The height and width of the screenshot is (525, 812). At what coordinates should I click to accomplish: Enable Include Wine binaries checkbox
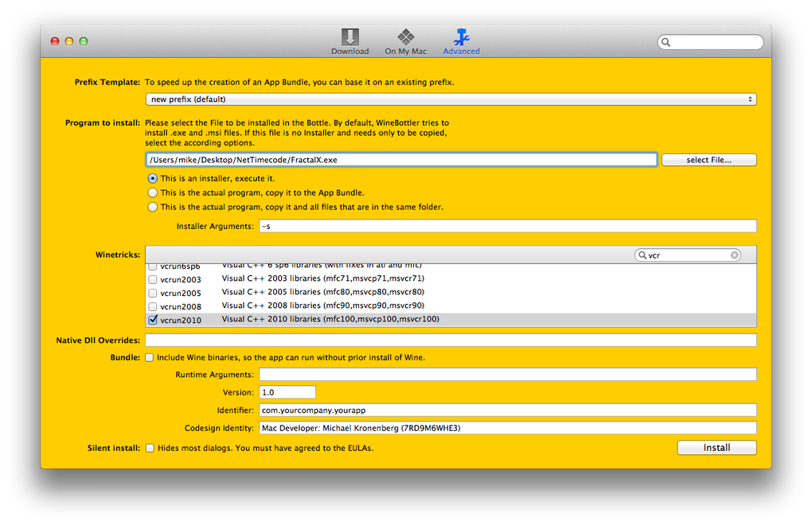(x=149, y=357)
